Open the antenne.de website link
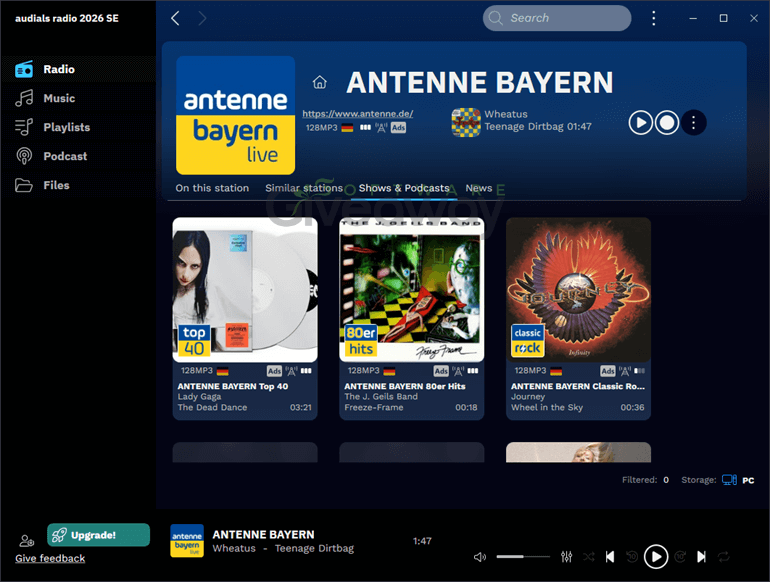 tap(358, 113)
